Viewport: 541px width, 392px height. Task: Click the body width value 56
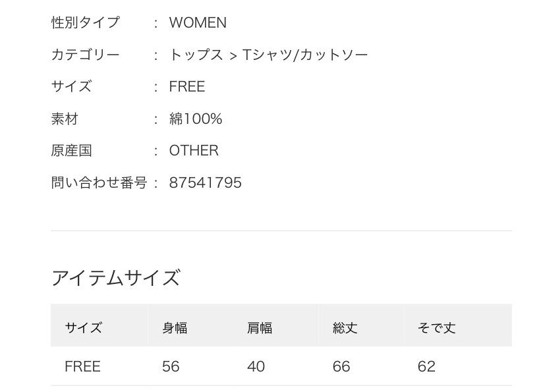click(x=171, y=366)
